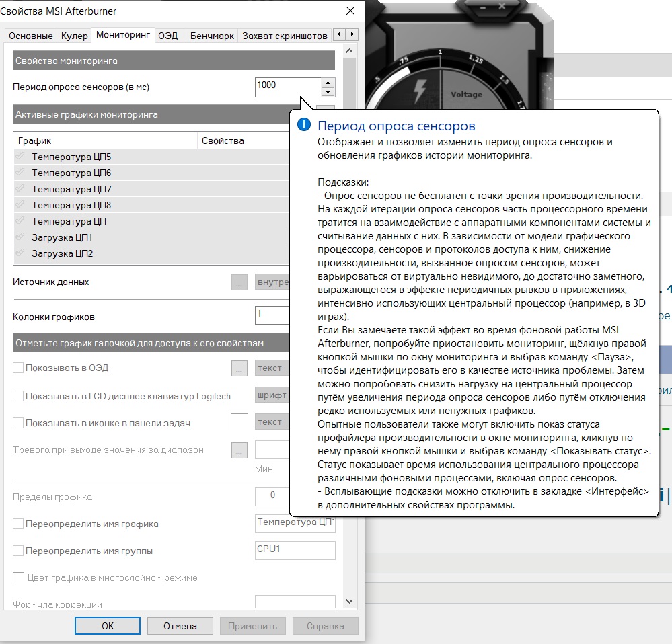Toggle Цвет графика в многослойном режиме
The width and height of the screenshot is (672, 644).
tap(18, 577)
